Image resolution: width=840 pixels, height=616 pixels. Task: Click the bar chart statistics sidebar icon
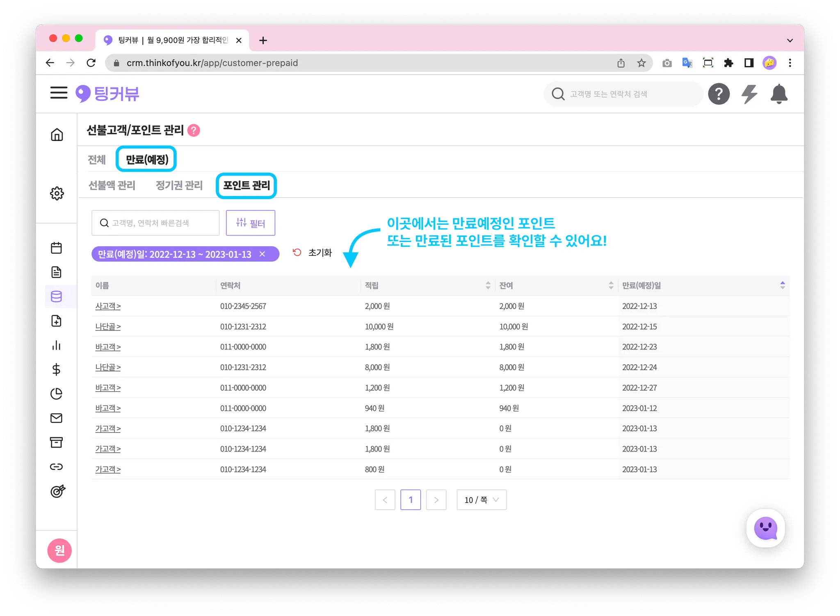pyautogui.click(x=57, y=345)
